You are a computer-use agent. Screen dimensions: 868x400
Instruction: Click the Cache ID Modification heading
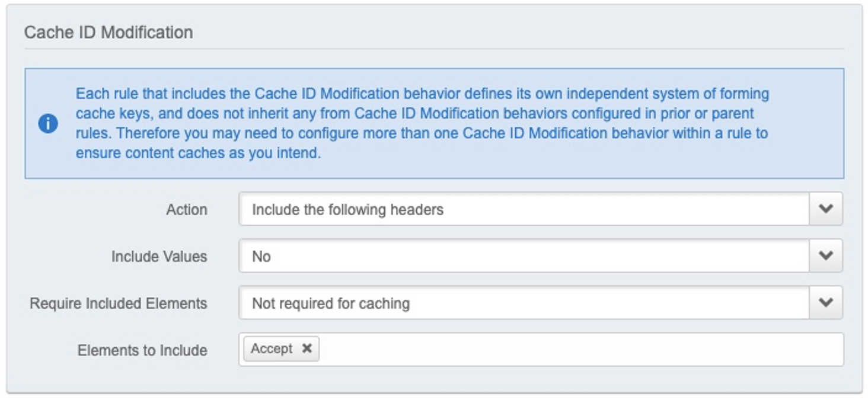point(108,32)
